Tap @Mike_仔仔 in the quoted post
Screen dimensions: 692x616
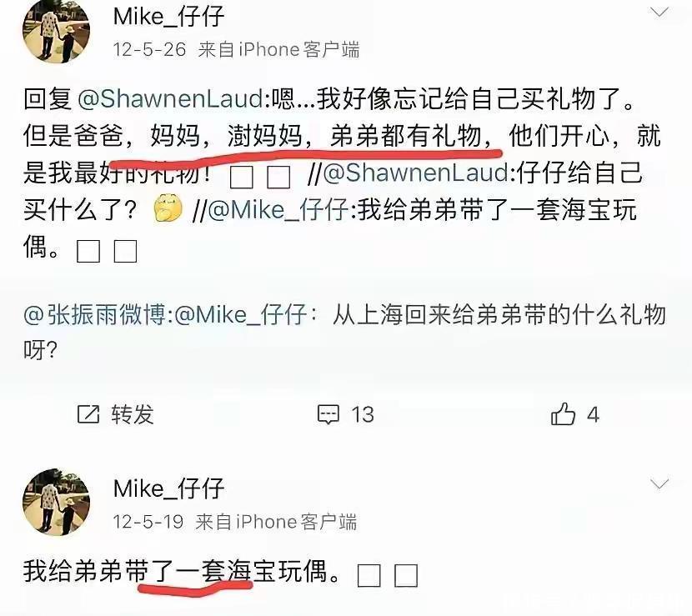pos(240,314)
